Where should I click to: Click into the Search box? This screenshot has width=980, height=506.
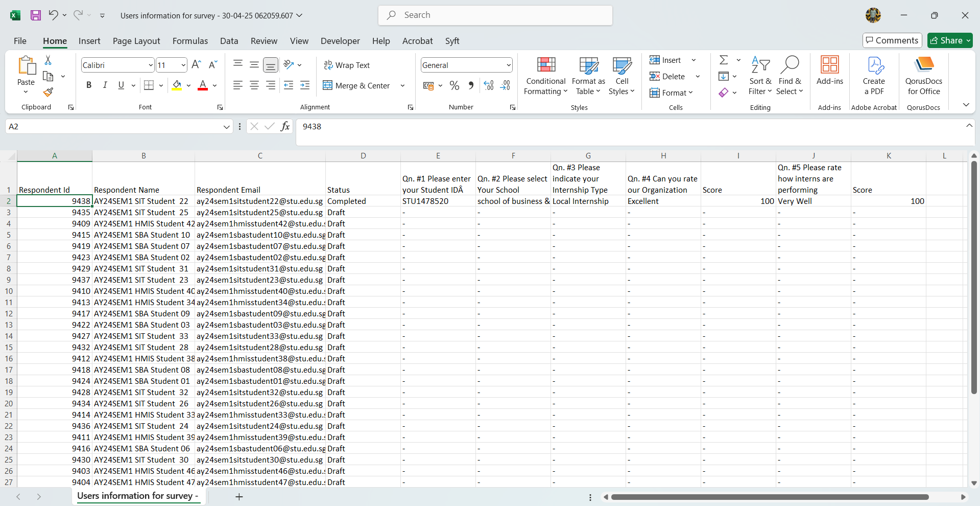click(495, 15)
